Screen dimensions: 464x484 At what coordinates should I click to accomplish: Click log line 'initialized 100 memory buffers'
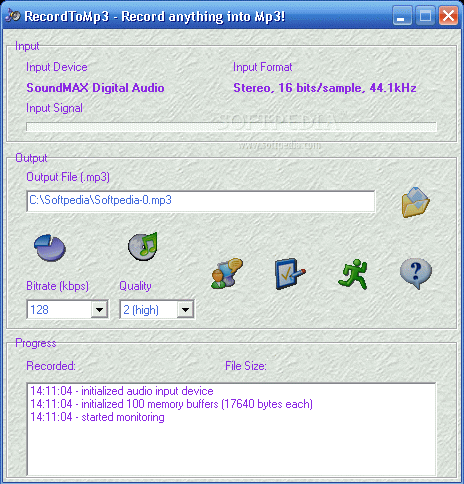tap(171, 404)
